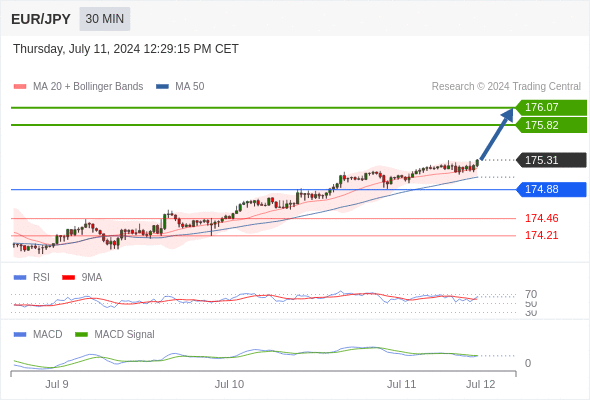Toggle the RSI legend entry
Screen dimensions: 590x400
tap(32, 277)
